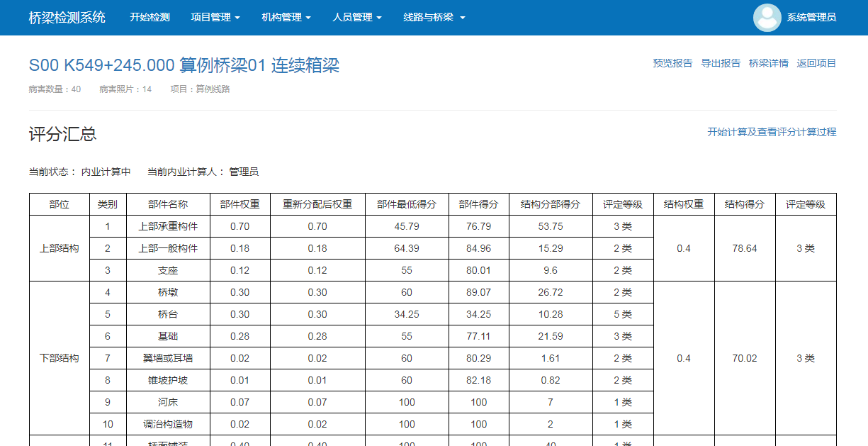Click the 结构得分 value 78.64
Screen dimensions: 868x446
pyautogui.click(x=745, y=248)
